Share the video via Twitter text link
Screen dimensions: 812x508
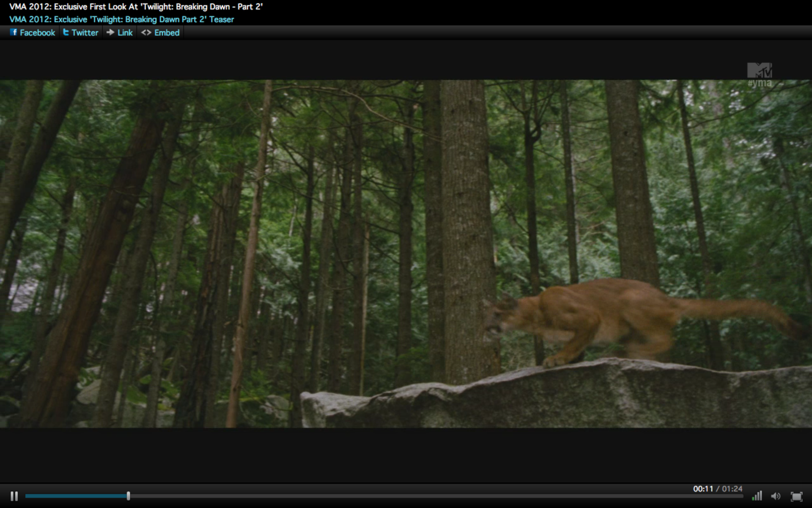point(85,33)
